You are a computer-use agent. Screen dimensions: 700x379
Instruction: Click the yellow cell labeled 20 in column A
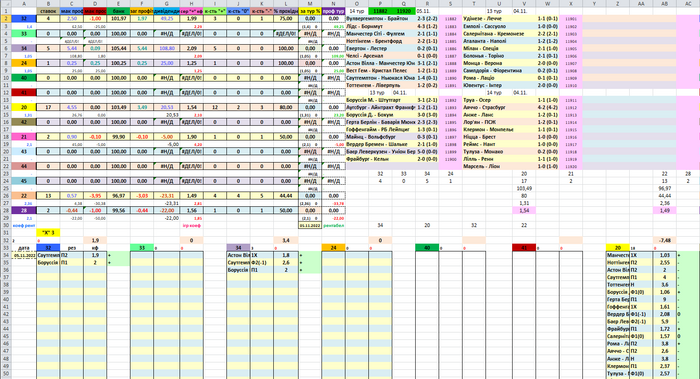(x=24, y=108)
